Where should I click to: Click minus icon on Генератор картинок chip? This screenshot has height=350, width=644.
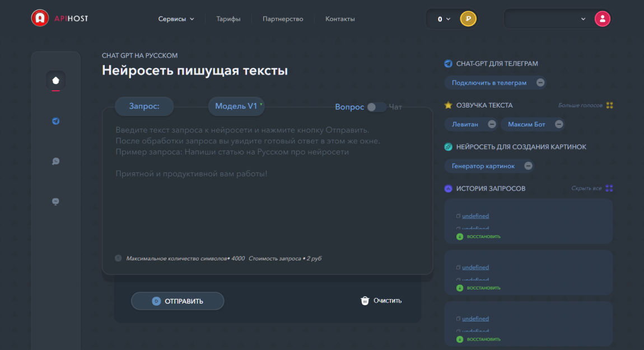click(528, 166)
